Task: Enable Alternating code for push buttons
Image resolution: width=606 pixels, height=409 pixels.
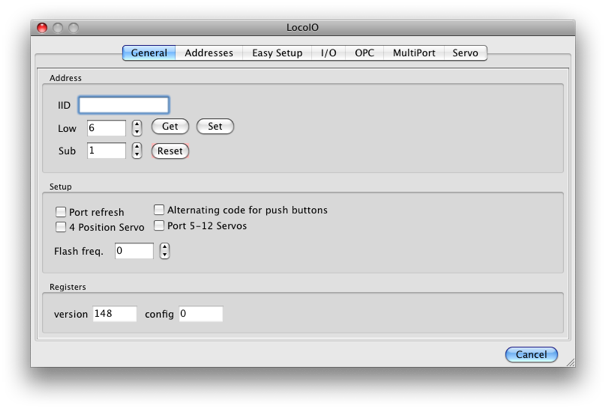Action: [x=159, y=210]
